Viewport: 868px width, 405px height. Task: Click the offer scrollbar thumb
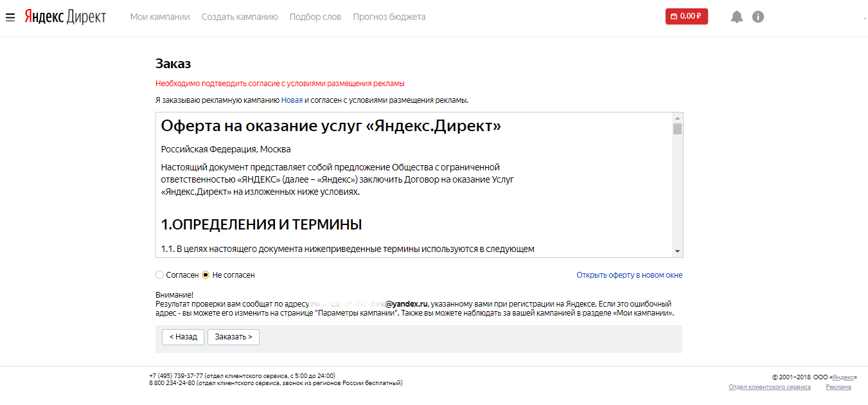click(x=677, y=129)
